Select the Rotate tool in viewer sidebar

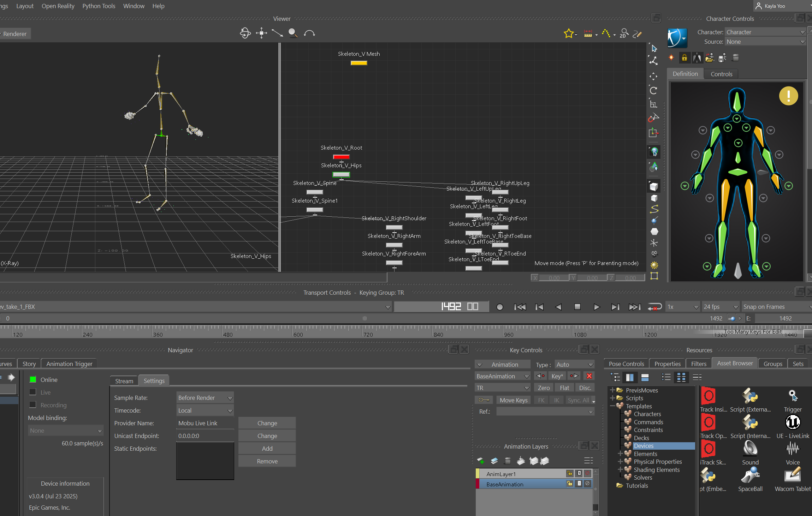pos(653,90)
